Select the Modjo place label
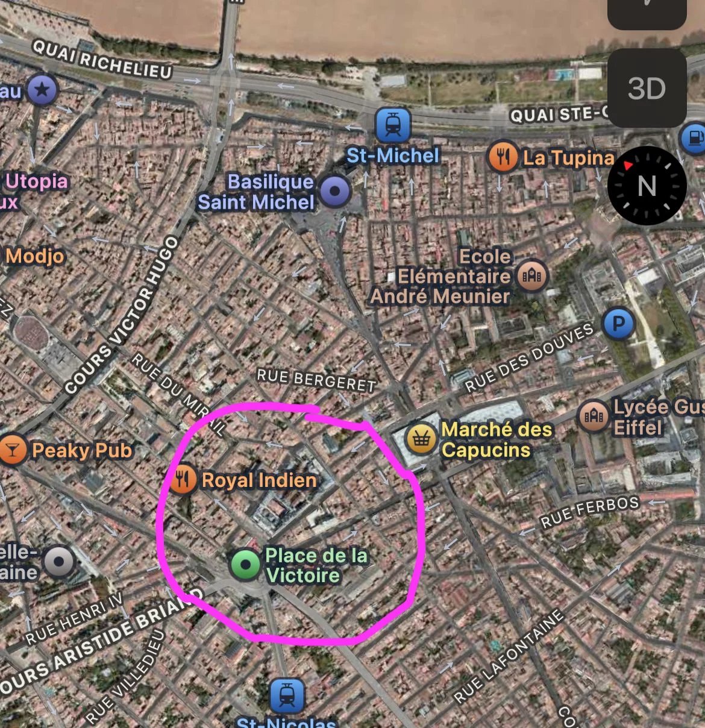The height and width of the screenshot is (728, 705). pyautogui.click(x=34, y=256)
